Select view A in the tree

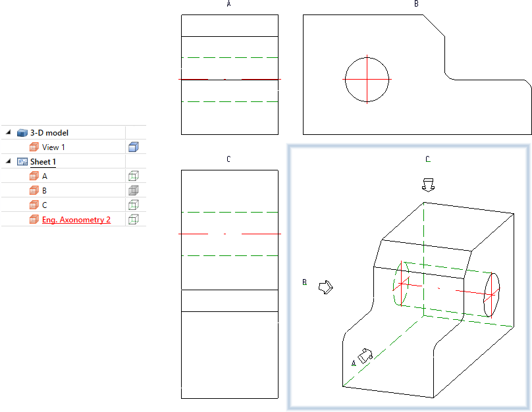tap(45, 176)
